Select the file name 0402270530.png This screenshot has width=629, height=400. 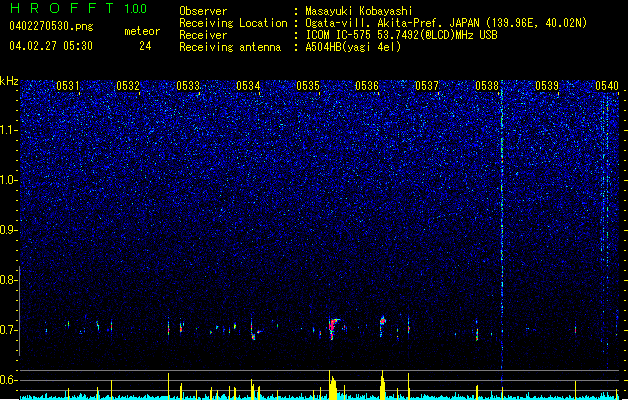[x=51, y=26]
